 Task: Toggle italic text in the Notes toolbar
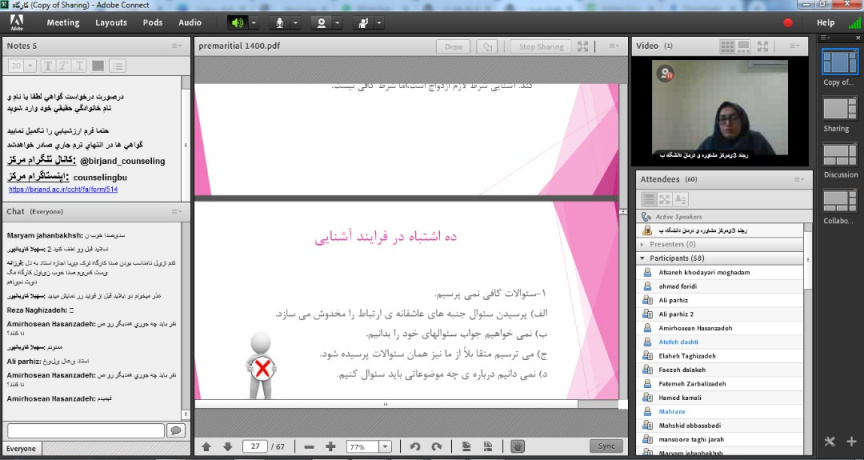(63, 66)
